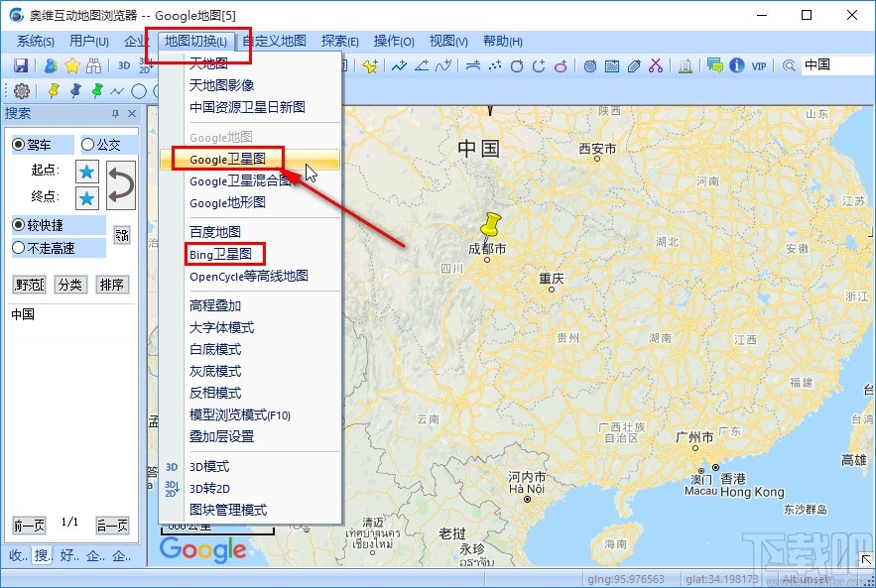Open the 视图(V) menu
The width and height of the screenshot is (876, 588).
447,42
